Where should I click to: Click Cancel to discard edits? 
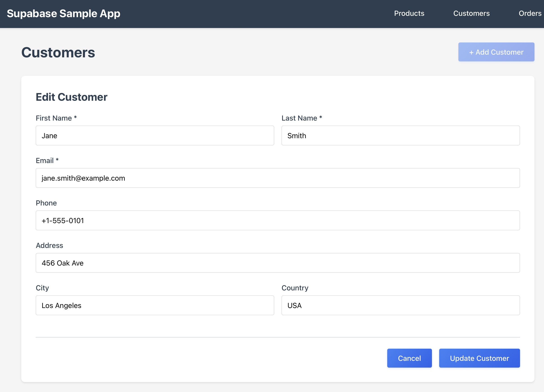[409, 358]
